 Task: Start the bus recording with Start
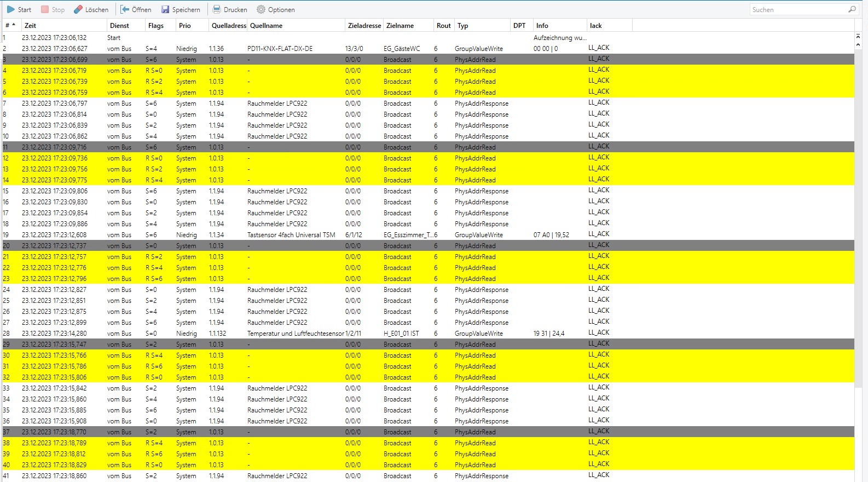19,9
